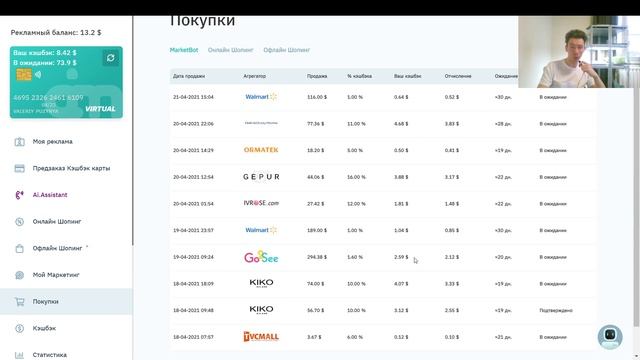Click the sale amount 189.00 $

coord(317,230)
